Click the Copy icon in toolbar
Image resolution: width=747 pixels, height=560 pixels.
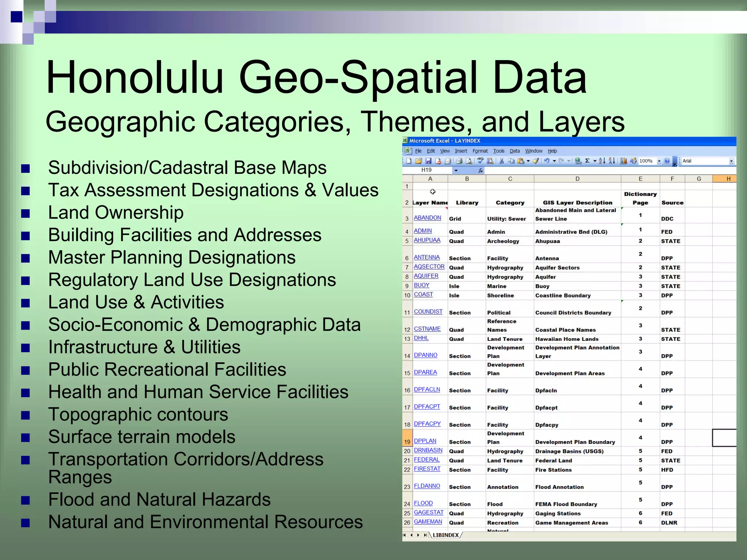(x=511, y=161)
